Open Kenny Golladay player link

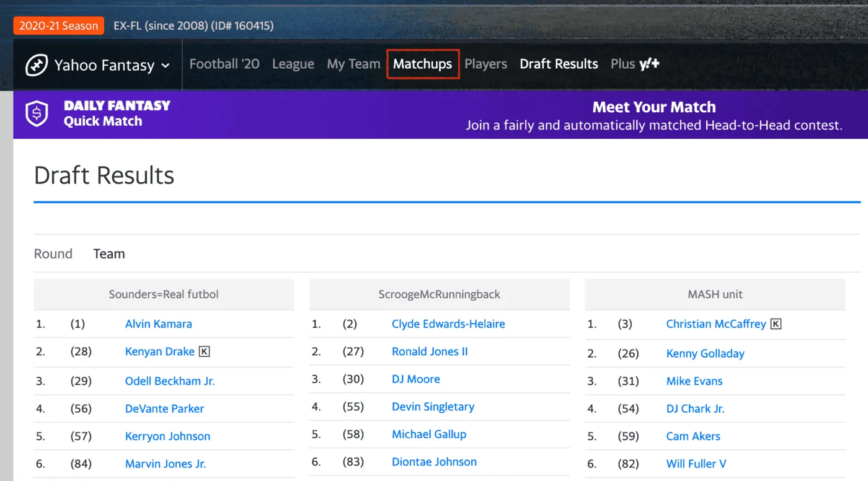coord(706,353)
